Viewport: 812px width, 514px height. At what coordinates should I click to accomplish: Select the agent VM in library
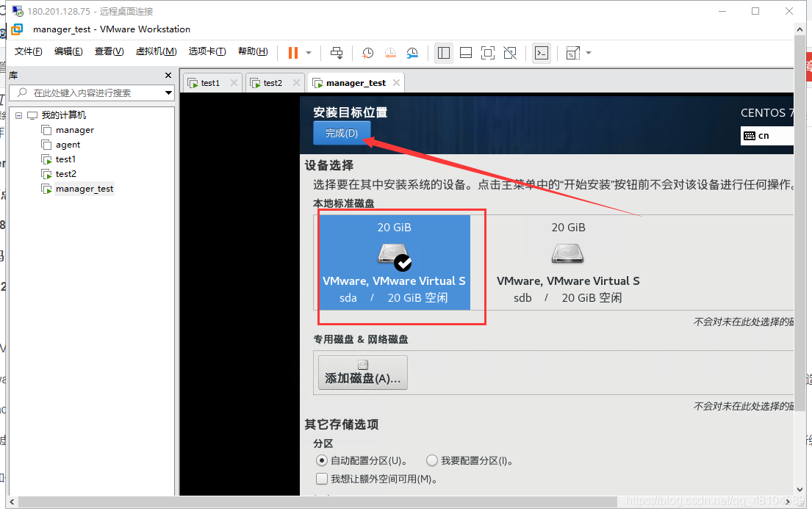[68, 145]
